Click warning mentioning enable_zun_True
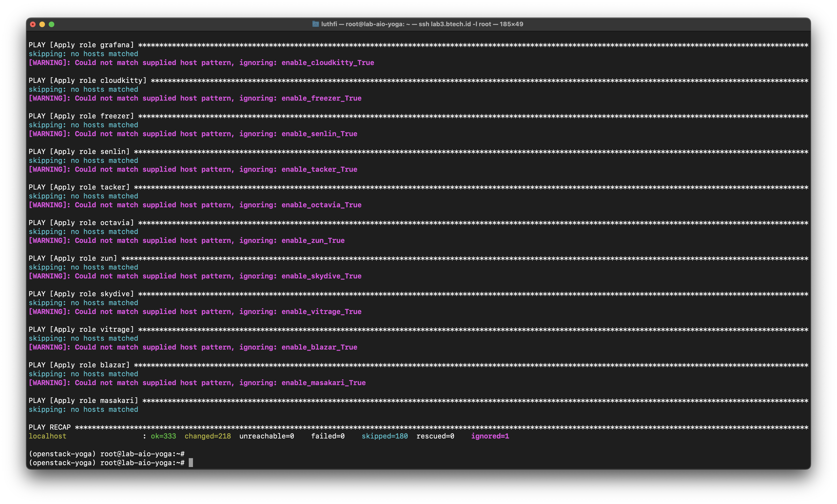This screenshot has width=837, height=504. click(x=186, y=240)
